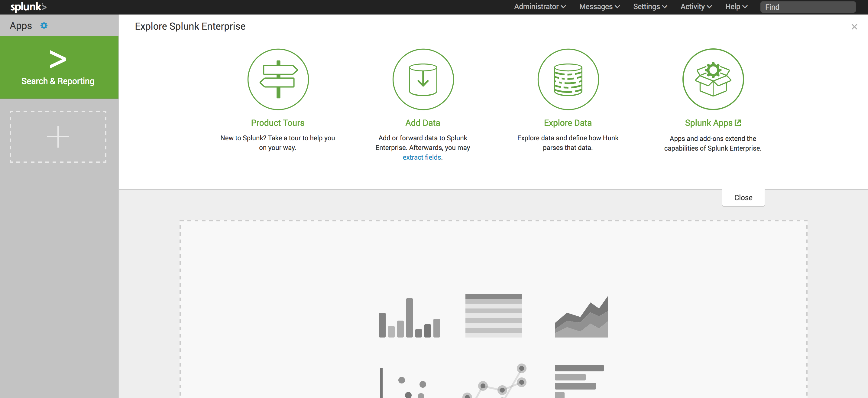
Task: Click the horizontal bar chart placeholder icon
Action: [579, 381]
